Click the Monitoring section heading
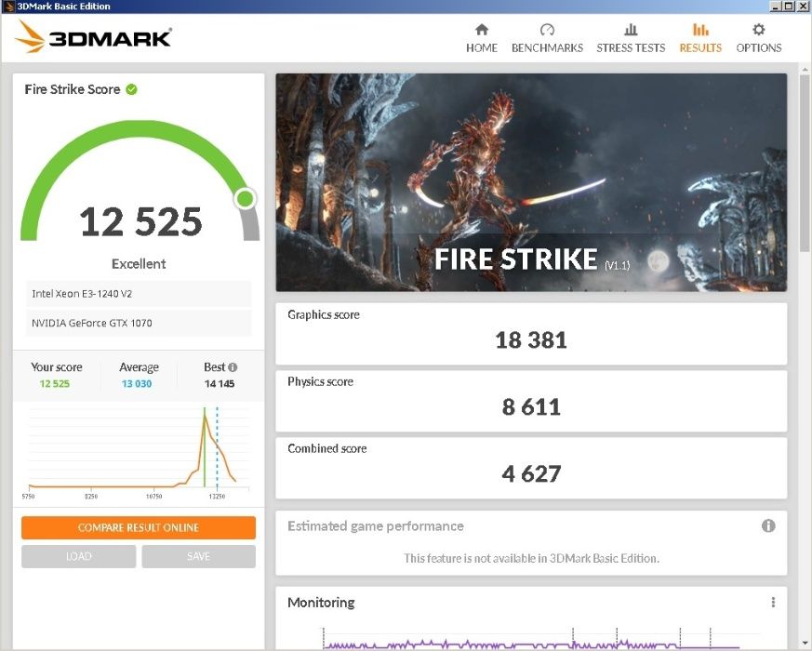The height and width of the screenshot is (651, 812). click(x=321, y=603)
